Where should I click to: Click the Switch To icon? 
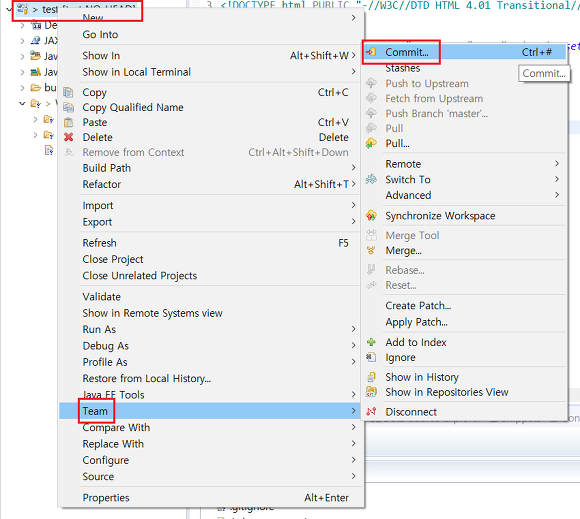[x=371, y=179]
